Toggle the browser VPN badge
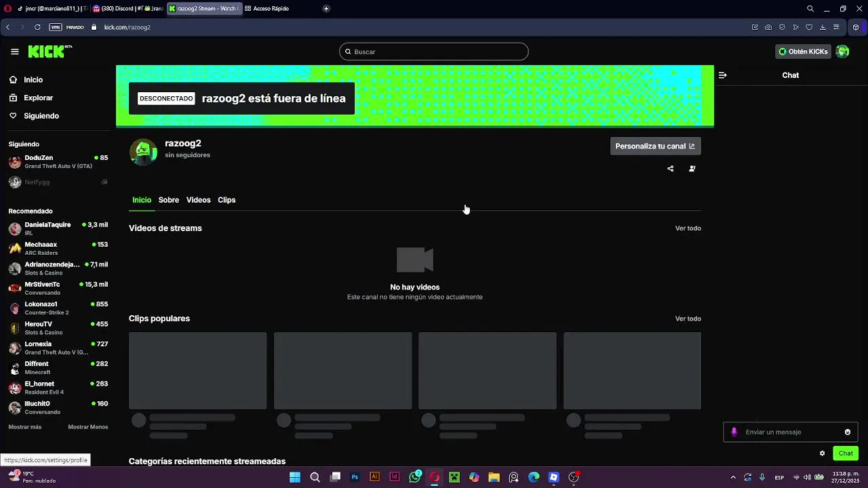This screenshot has width=868, height=488. tap(56, 27)
